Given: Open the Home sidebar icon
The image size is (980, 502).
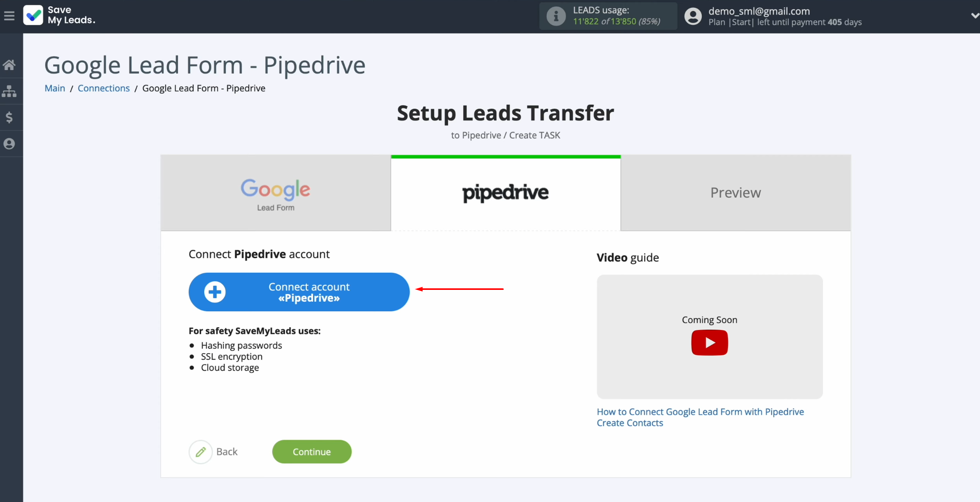Looking at the screenshot, I should tap(9, 65).
